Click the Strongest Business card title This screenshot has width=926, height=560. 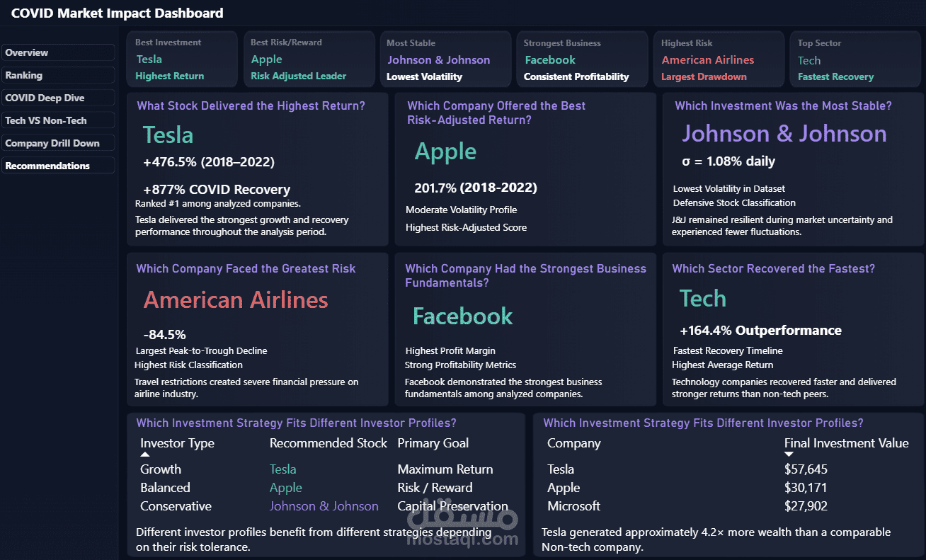(x=562, y=43)
